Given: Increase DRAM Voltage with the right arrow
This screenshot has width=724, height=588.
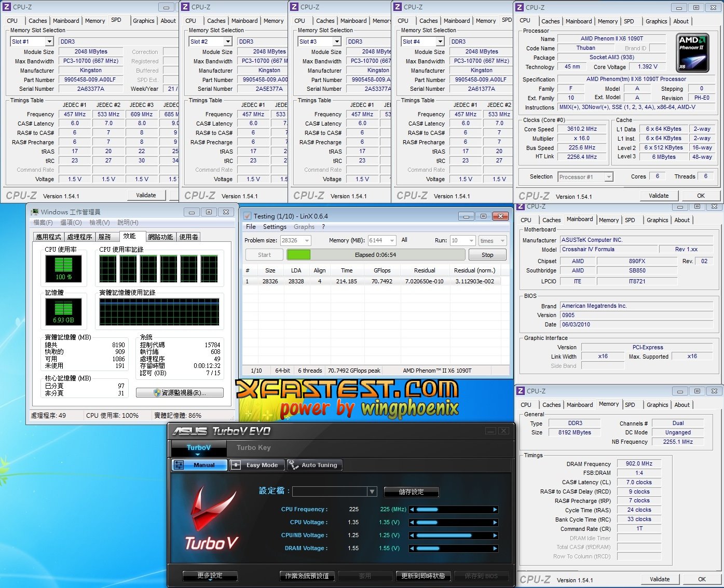Looking at the screenshot, I should click(495, 548).
